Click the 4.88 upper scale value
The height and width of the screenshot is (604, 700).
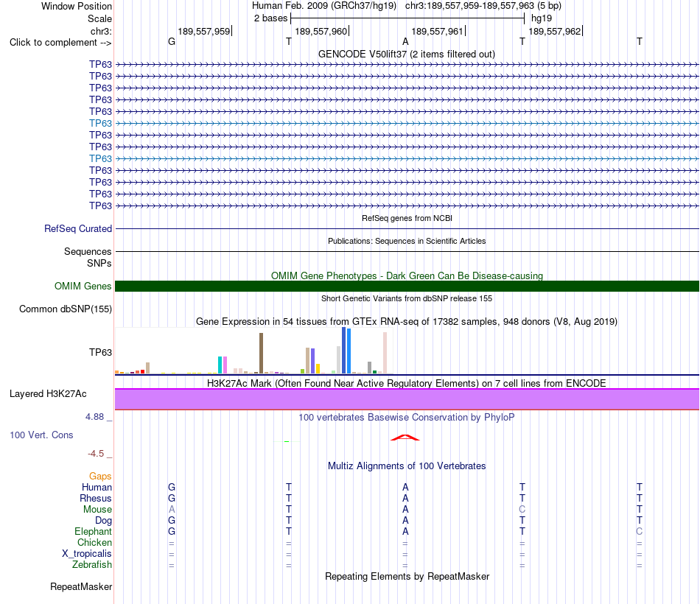[94, 416]
